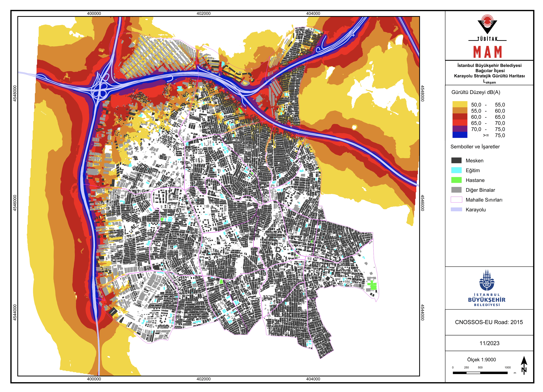This screenshot has height=392, width=543.
Task: Click the Diğer Binalar legend label
Action: pos(480,190)
